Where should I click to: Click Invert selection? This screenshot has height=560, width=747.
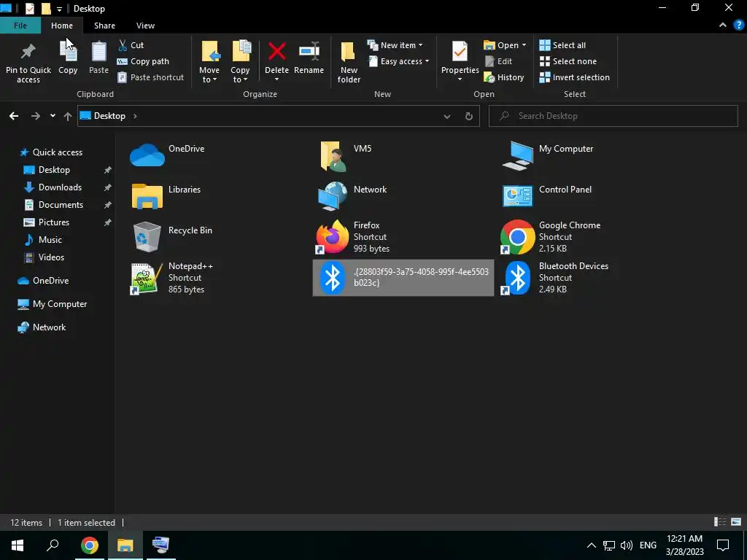point(574,77)
